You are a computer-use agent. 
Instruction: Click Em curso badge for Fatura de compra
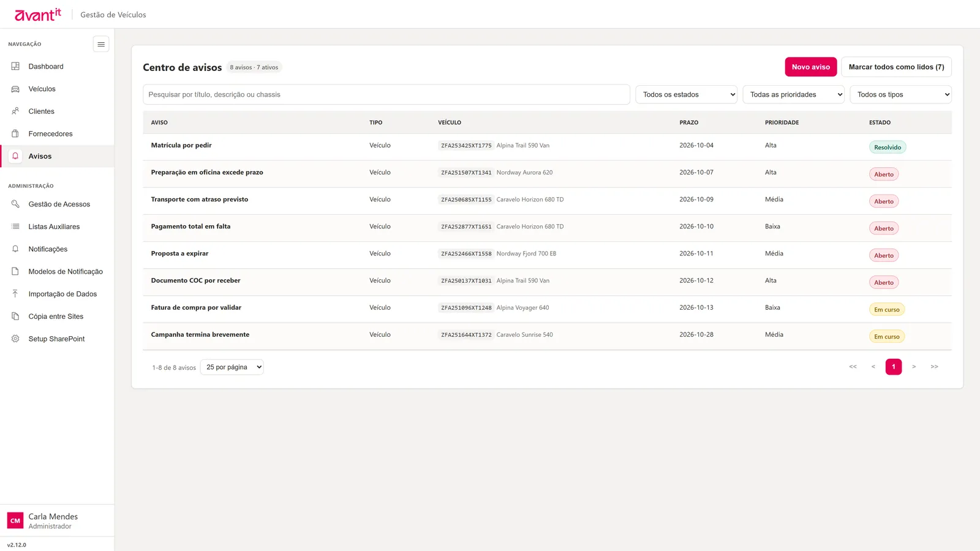click(887, 309)
